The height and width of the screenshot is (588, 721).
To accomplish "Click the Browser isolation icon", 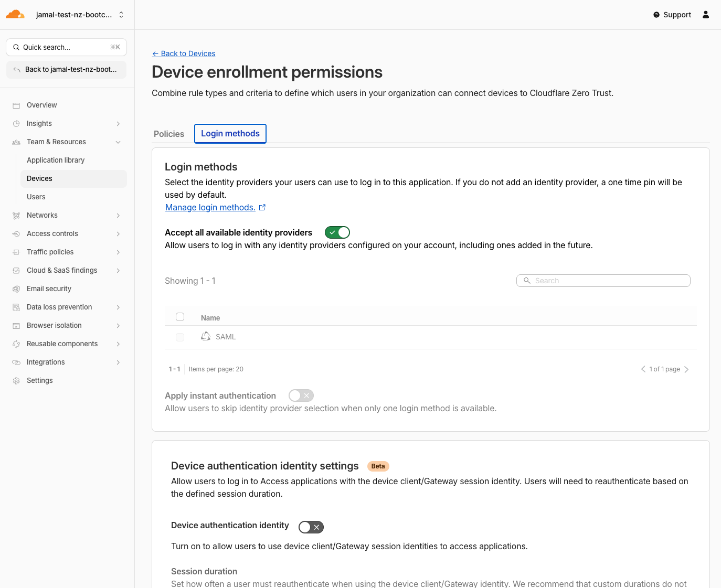I will [16, 326].
